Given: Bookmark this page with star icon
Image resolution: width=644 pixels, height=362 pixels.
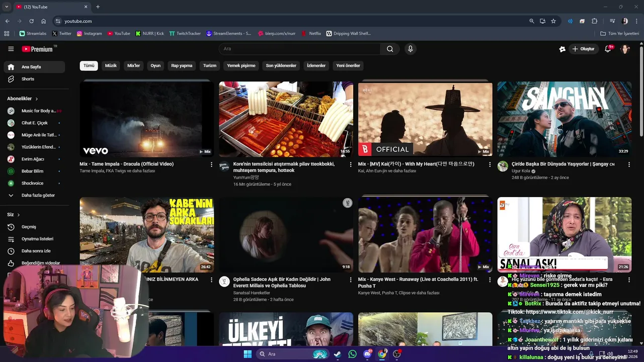Looking at the screenshot, I should click(x=553, y=21).
